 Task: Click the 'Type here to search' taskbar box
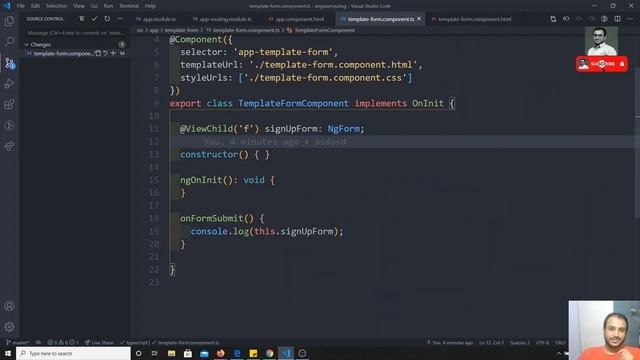tap(73, 353)
